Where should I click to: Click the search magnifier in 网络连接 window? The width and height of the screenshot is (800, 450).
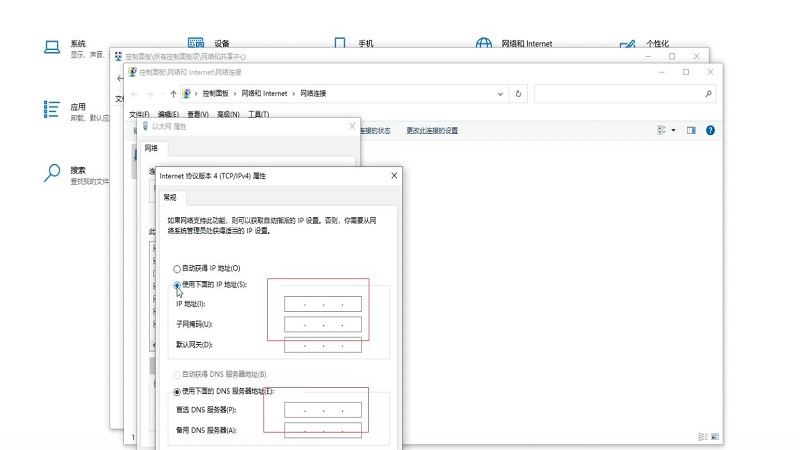point(708,94)
